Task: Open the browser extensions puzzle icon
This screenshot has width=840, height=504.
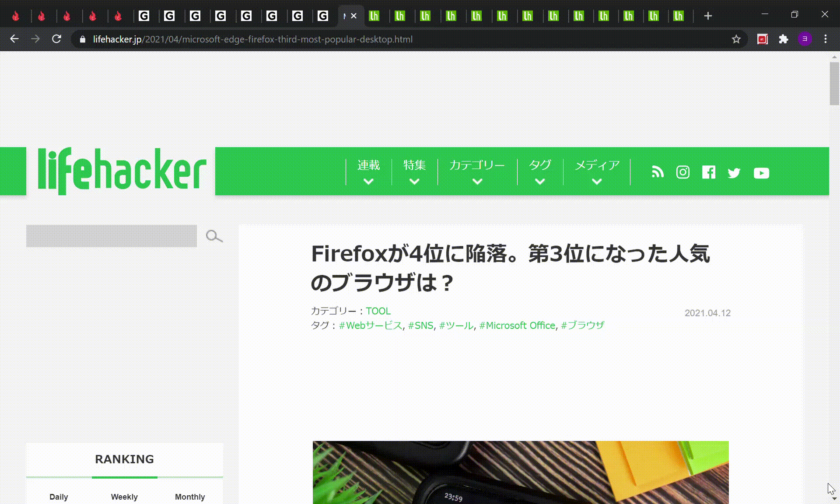Action: 783,39
